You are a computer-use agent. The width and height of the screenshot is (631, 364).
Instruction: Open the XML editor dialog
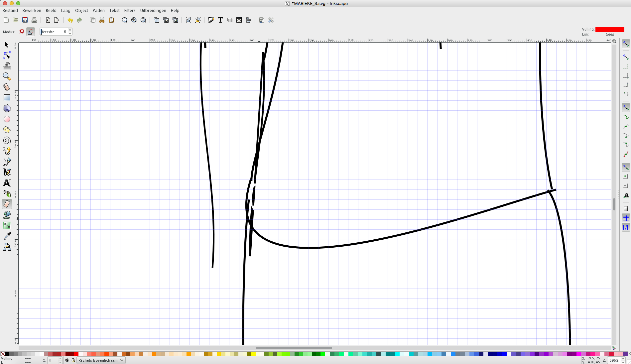[x=239, y=20]
